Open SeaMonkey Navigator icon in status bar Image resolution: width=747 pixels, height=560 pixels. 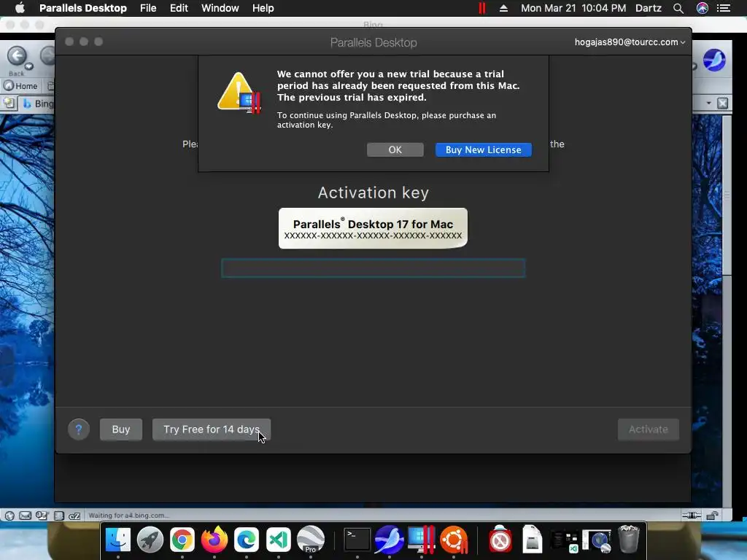pyautogui.click(x=9, y=516)
